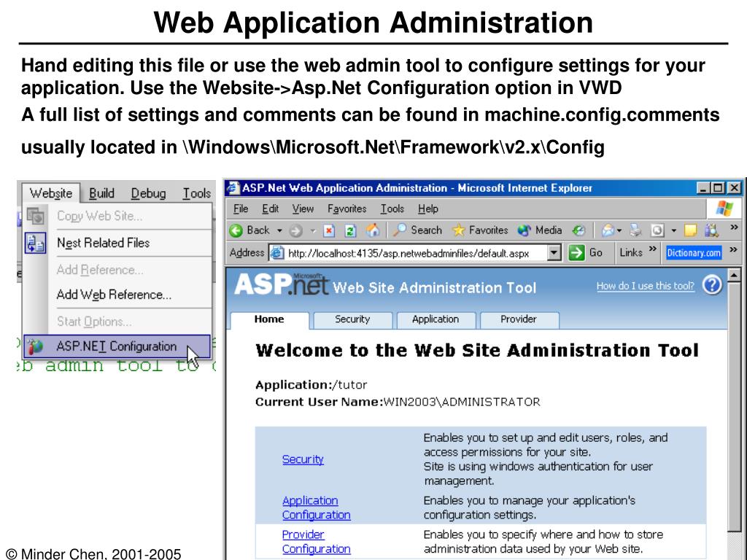Open the Application Configuration link
The height and width of the screenshot is (560, 747).
[x=317, y=507]
